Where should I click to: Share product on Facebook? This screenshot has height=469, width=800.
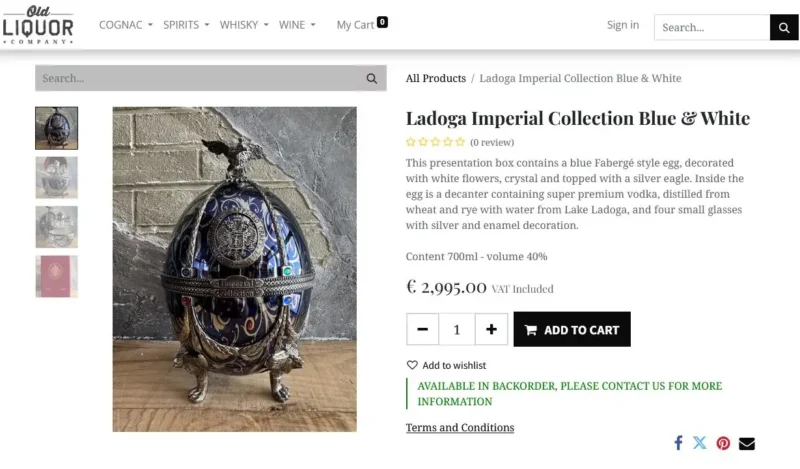pos(678,443)
